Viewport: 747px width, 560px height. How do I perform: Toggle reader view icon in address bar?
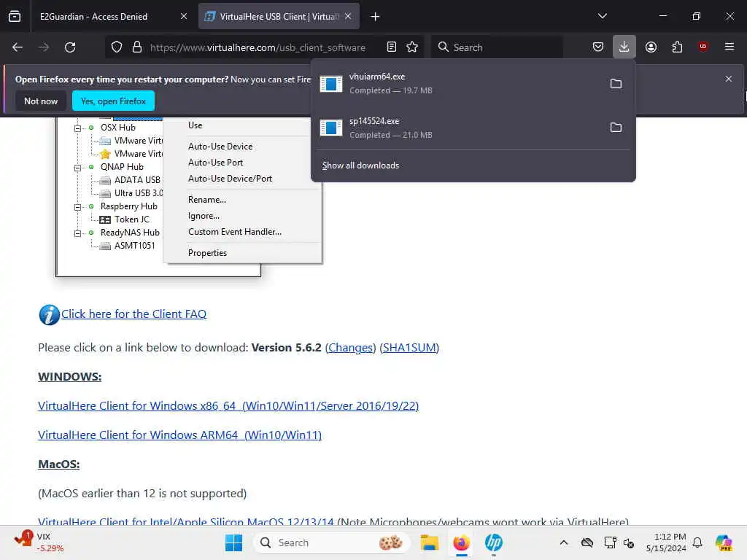[392, 47]
